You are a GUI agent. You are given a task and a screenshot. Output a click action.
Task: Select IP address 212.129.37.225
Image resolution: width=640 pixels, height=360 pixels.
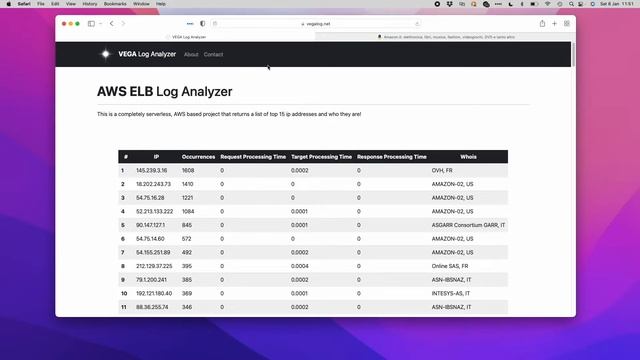point(154,266)
